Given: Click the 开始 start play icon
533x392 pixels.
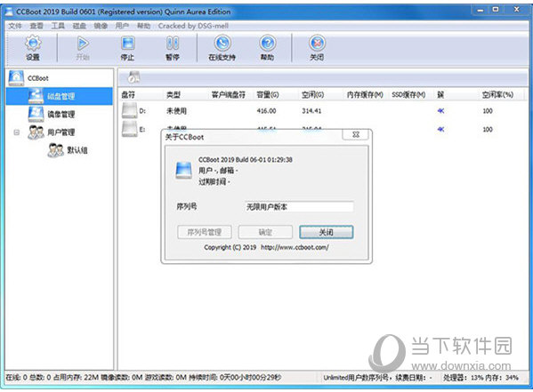Looking at the screenshot, I should 83,44.
